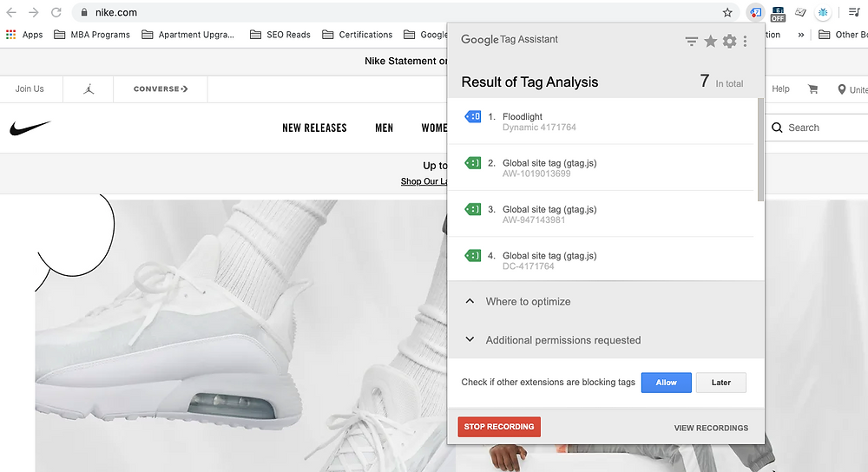
Task: Click the Allow button
Action: pyautogui.click(x=666, y=383)
